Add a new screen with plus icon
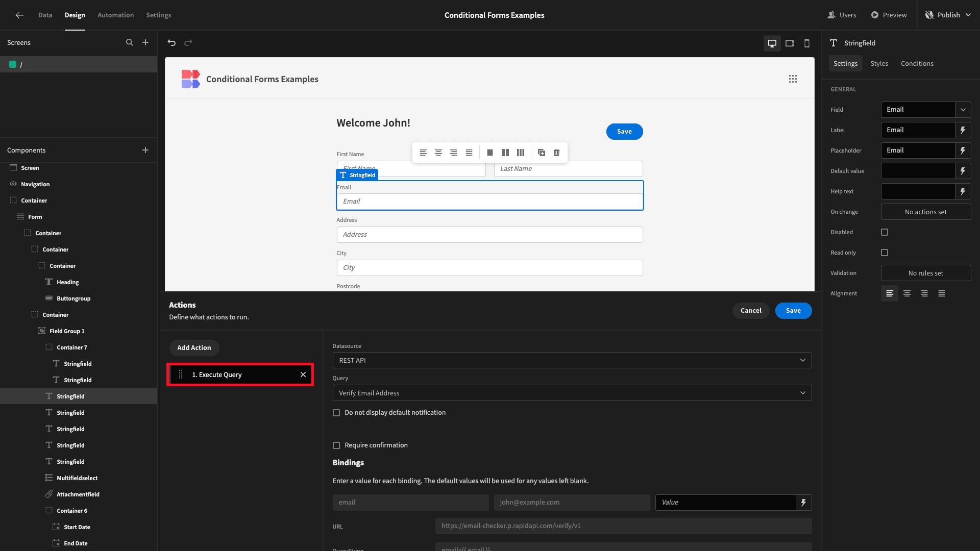 (145, 42)
